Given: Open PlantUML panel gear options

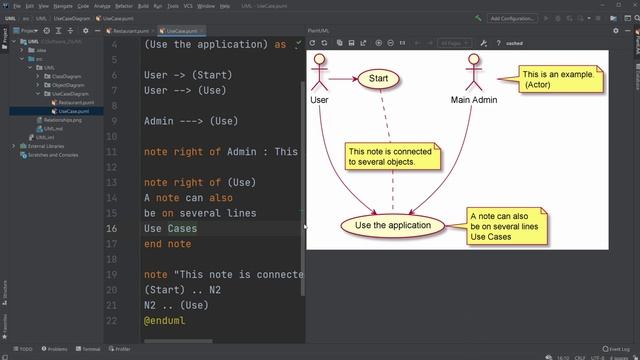Looking at the screenshot, I should pos(616,31).
